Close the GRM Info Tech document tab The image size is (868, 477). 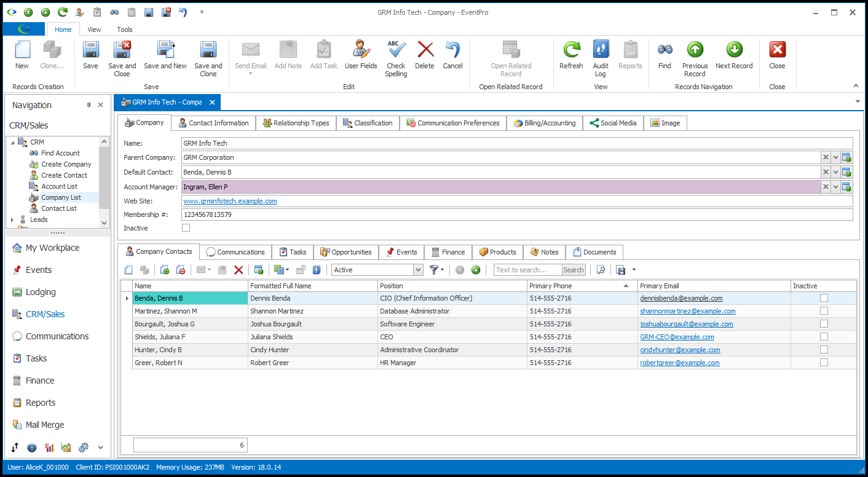pos(212,103)
